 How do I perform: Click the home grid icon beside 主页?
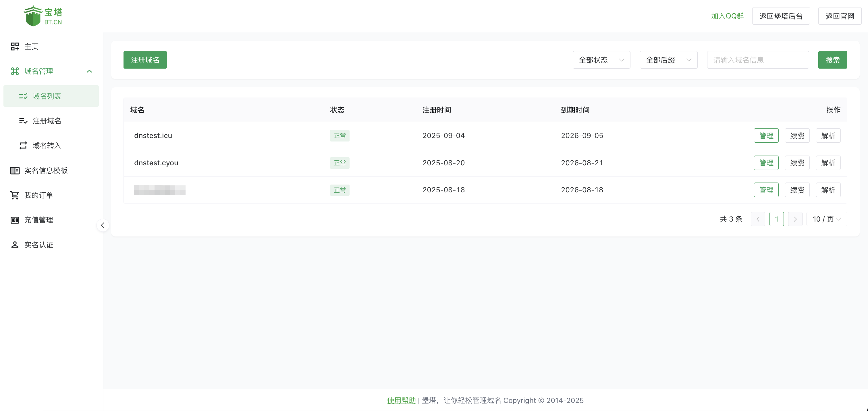pyautogui.click(x=15, y=46)
